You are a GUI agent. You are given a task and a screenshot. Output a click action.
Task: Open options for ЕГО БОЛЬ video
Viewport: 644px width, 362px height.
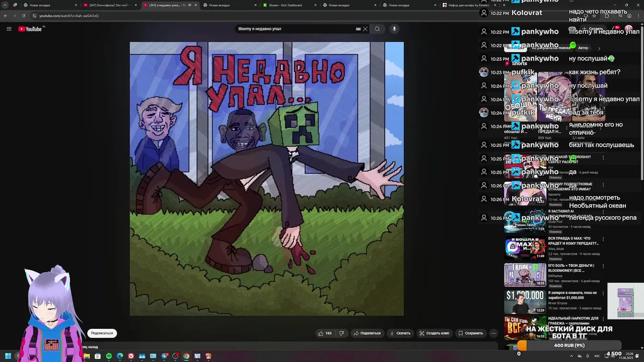[x=603, y=266]
